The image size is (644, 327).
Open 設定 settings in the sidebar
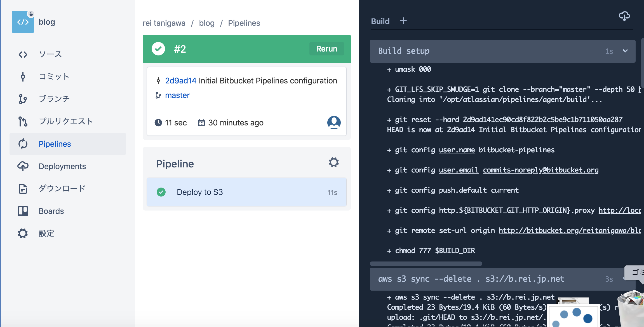[x=46, y=233]
